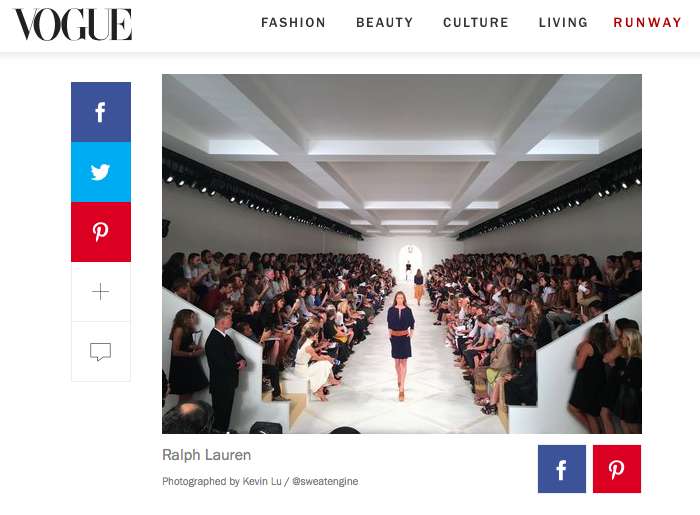700x515 pixels.
Task: Click the model in the navy dress
Action: coord(400,346)
